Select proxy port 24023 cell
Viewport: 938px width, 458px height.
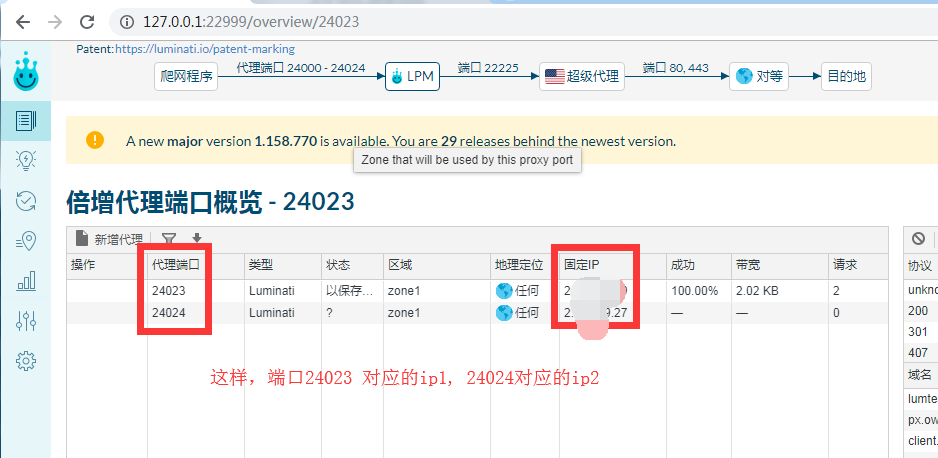pyautogui.click(x=196, y=291)
